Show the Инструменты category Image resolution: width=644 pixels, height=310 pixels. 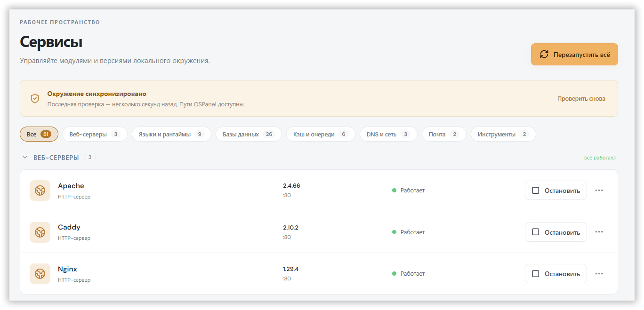click(x=503, y=134)
